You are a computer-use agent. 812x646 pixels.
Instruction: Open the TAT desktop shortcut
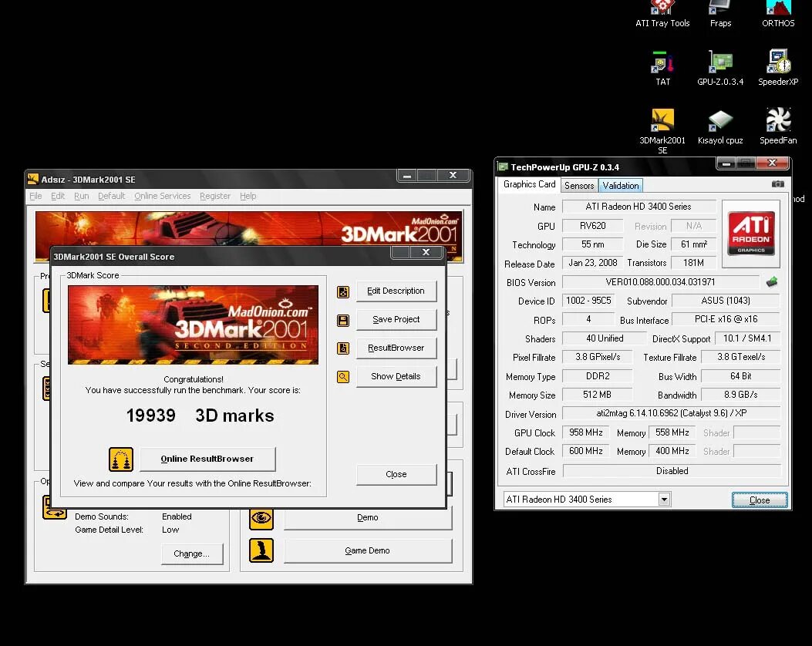662,68
